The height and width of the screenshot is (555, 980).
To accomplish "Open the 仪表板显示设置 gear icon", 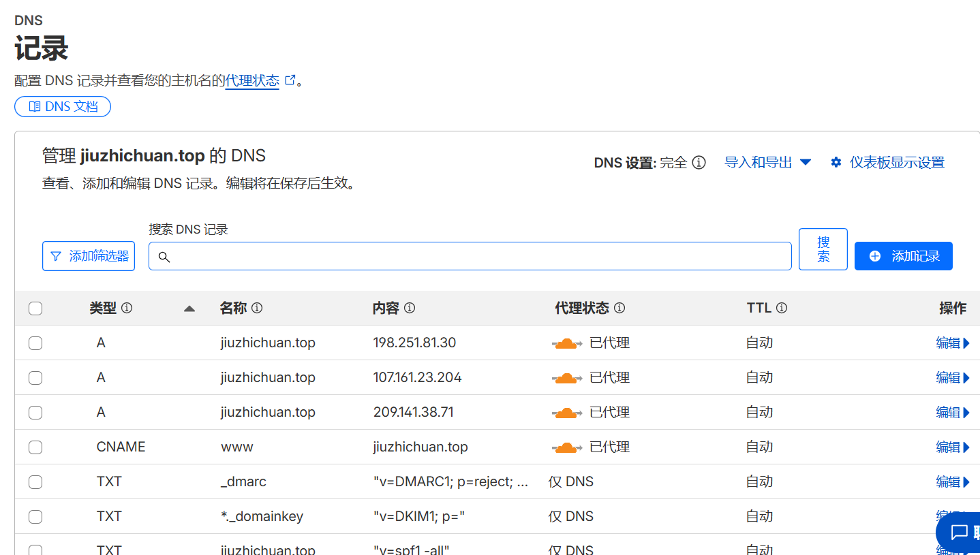I will coord(836,162).
